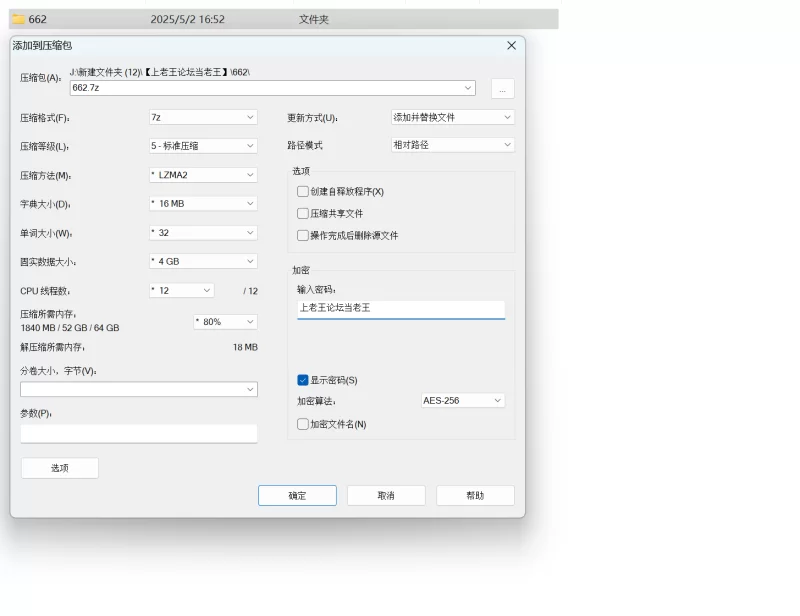Open the 更新方式 dropdown showing 添加并替换文件
The height and width of the screenshot is (616, 800).
453,117
